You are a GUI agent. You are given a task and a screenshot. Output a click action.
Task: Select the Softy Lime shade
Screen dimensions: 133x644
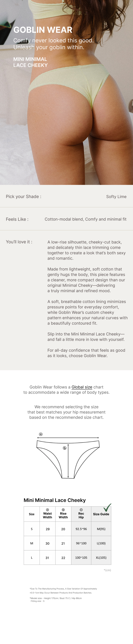pyautogui.click(x=116, y=196)
